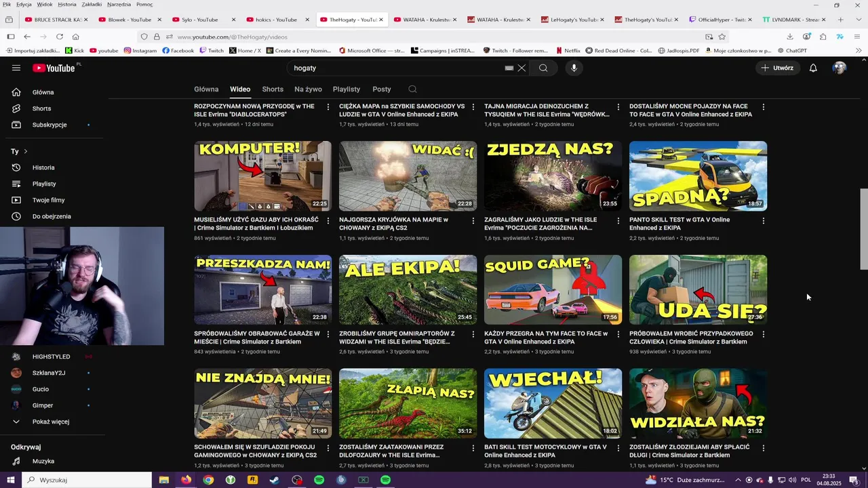868x488 pixels.
Task: Clear the search box with the X icon
Action: click(x=521, y=68)
